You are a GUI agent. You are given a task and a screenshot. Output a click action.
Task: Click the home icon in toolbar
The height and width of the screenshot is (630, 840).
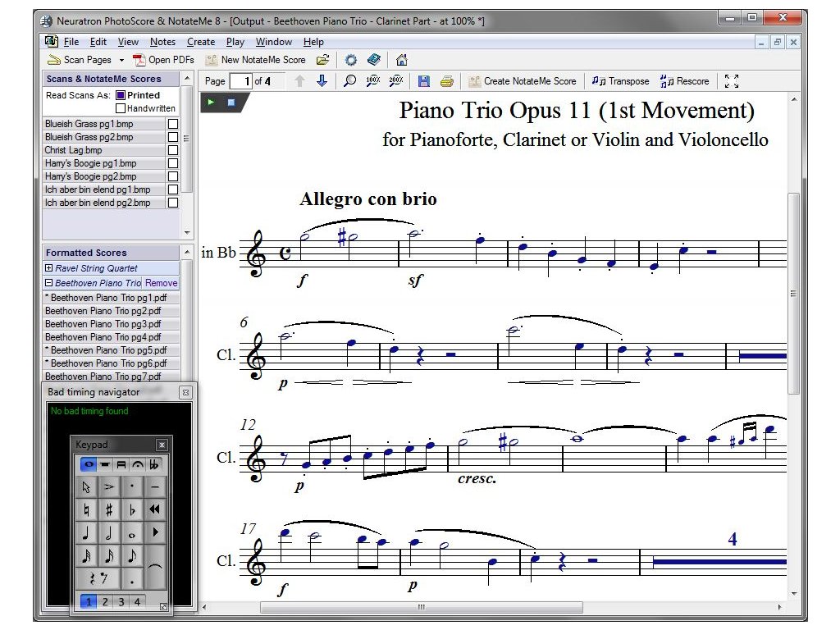click(x=402, y=59)
